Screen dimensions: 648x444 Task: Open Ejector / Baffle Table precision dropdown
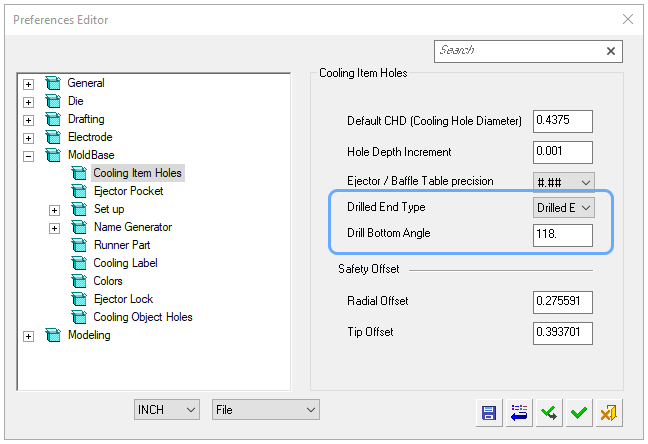(x=564, y=182)
